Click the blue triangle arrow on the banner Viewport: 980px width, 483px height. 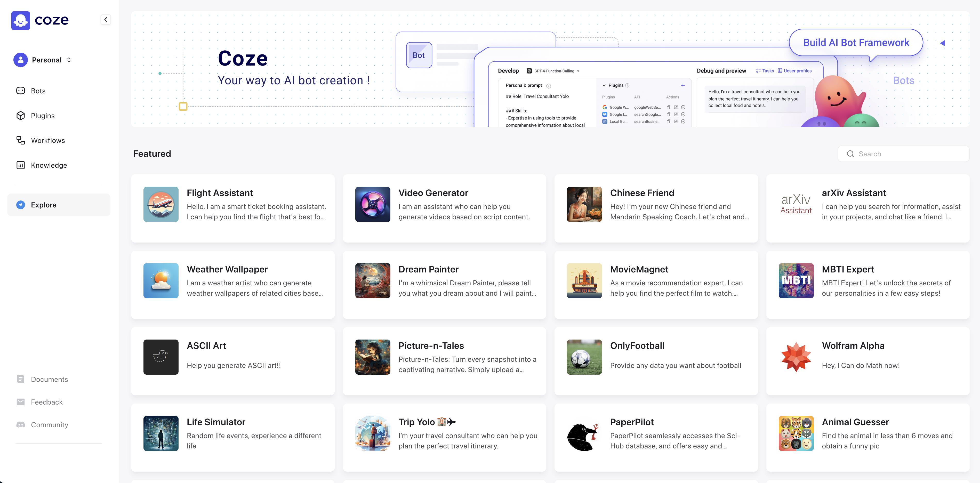click(942, 43)
